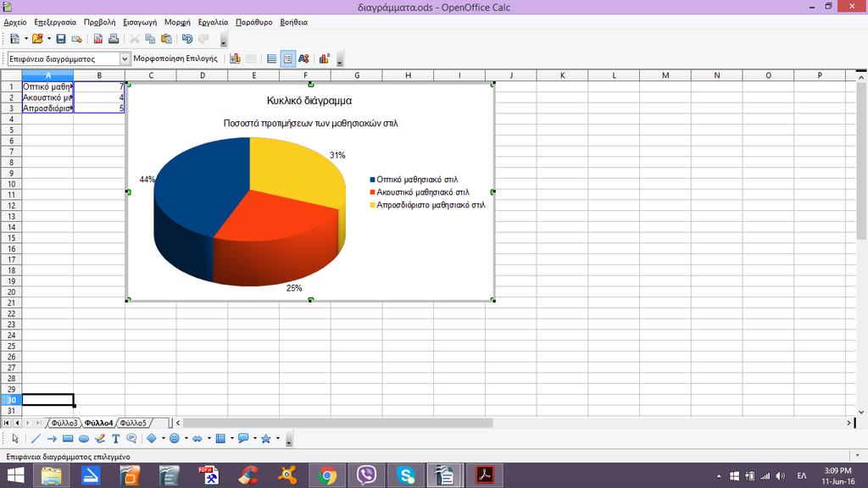Image resolution: width=868 pixels, height=488 pixels.
Task: Switch to the Φύλλο5 sheet tab
Action: click(133, 423)
